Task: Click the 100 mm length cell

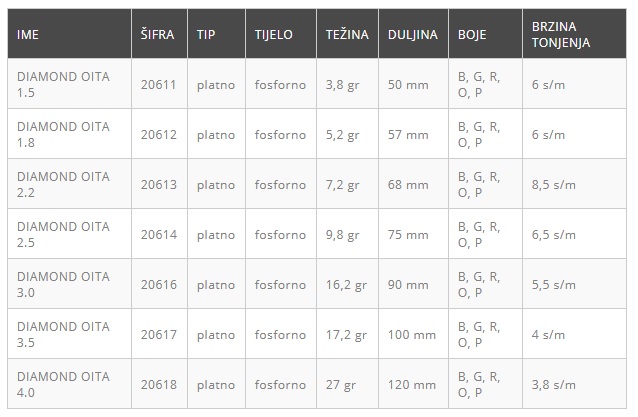Action: [411, 334]
